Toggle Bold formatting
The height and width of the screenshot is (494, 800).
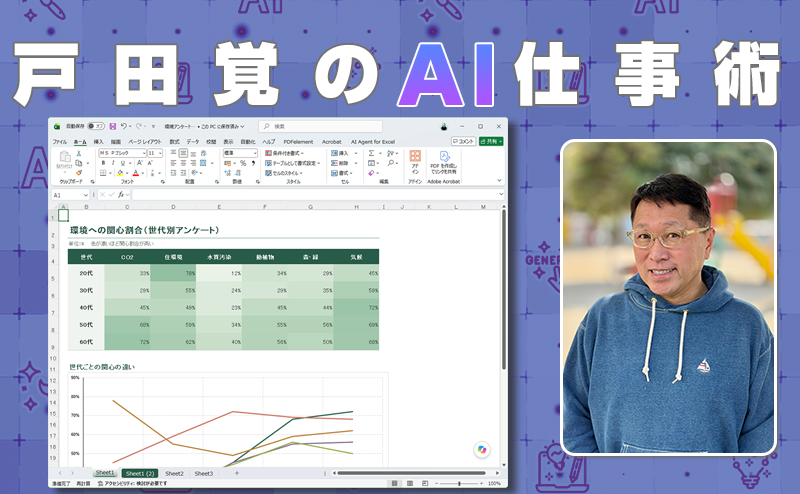(x=103, y=163)
